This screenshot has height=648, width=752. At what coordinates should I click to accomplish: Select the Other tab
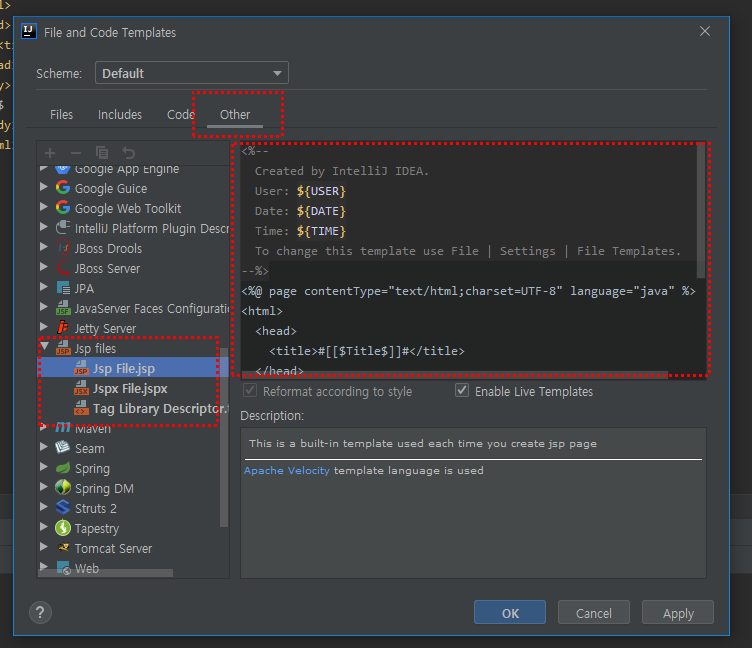point(235,115)
